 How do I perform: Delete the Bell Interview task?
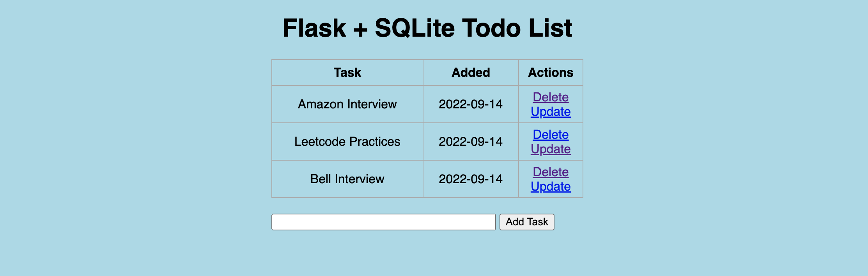pyautogui.click(x=551, y=172)
